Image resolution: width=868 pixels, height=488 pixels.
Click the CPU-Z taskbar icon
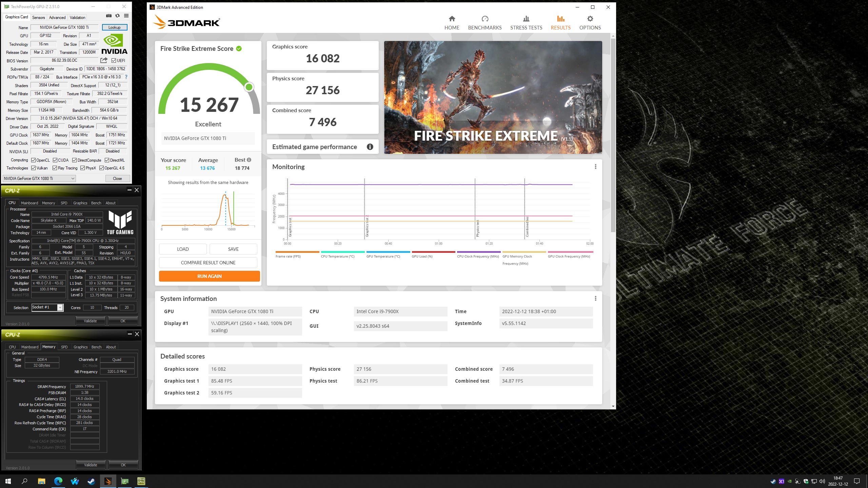[141, 481]
